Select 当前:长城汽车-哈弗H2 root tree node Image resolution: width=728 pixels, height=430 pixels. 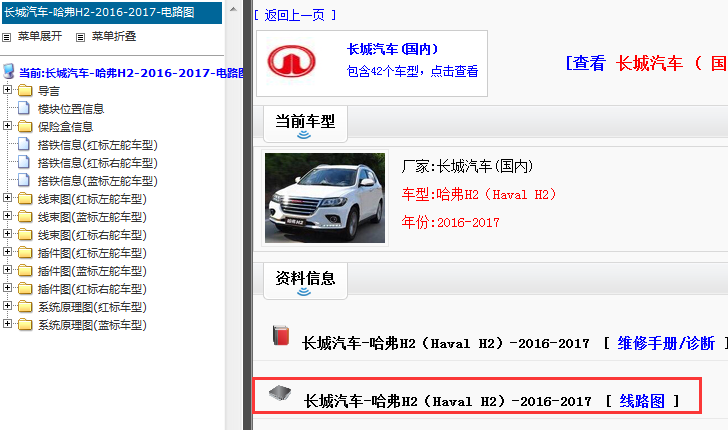pos(131,73)
